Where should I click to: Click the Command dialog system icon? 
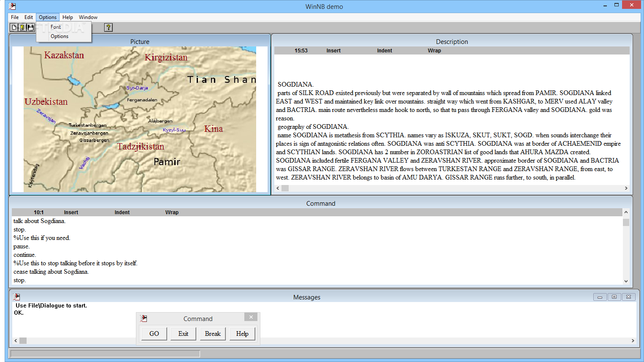143,318
